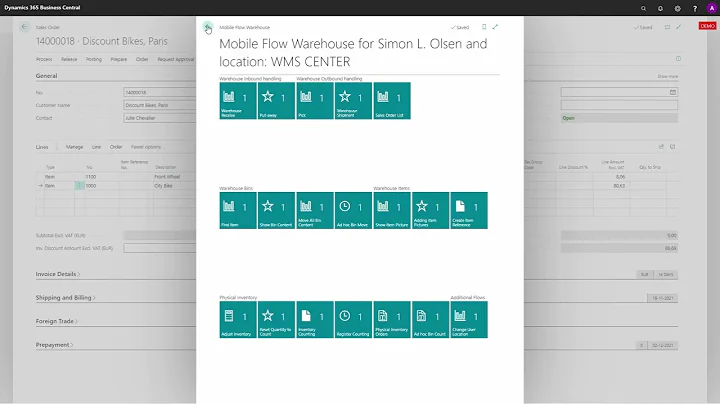
Task: Open the Request Approval menu
Action: pos(176,59)
